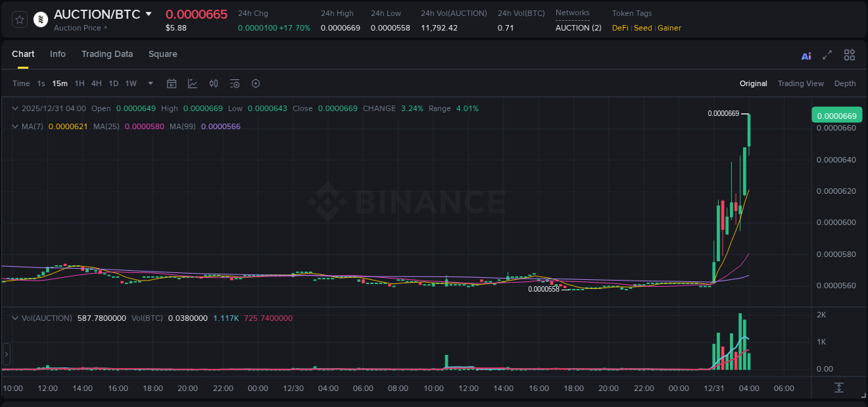Change the candlestick chart style icon
Viewport: 868px width, 407px height.
click(214, 83)
